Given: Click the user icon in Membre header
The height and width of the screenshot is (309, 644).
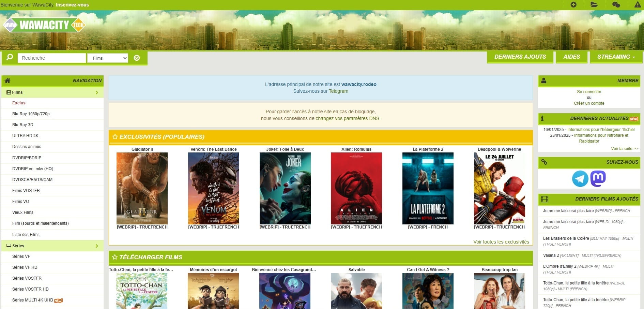Looking at the screenshot, I should tap(544, 80).
